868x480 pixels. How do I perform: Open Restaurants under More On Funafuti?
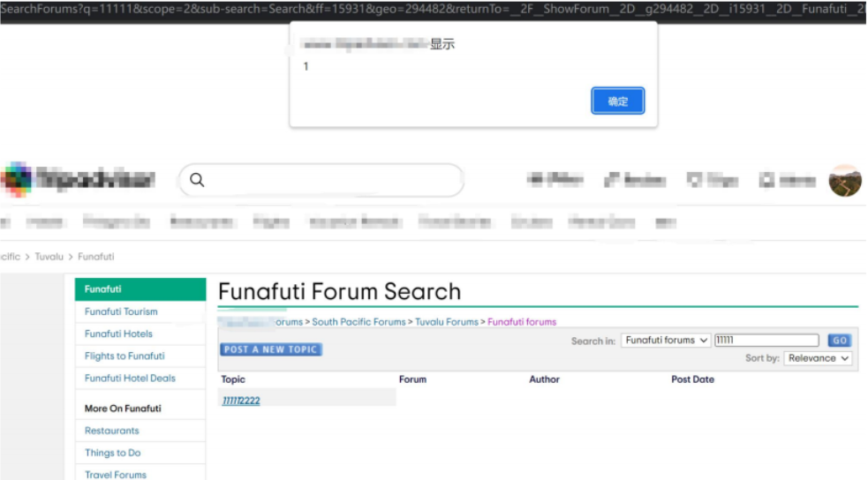(x=111, y=431)
